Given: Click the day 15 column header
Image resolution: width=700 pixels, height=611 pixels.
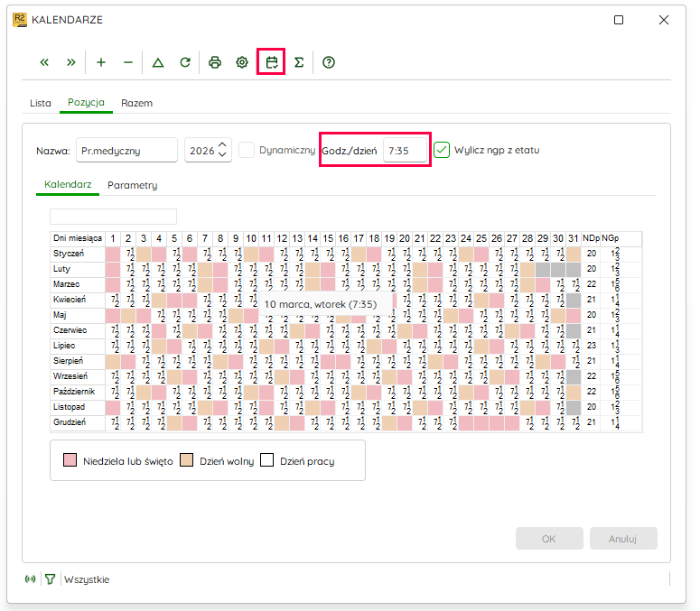Looking at the screenshot, I should click(328, 238).
